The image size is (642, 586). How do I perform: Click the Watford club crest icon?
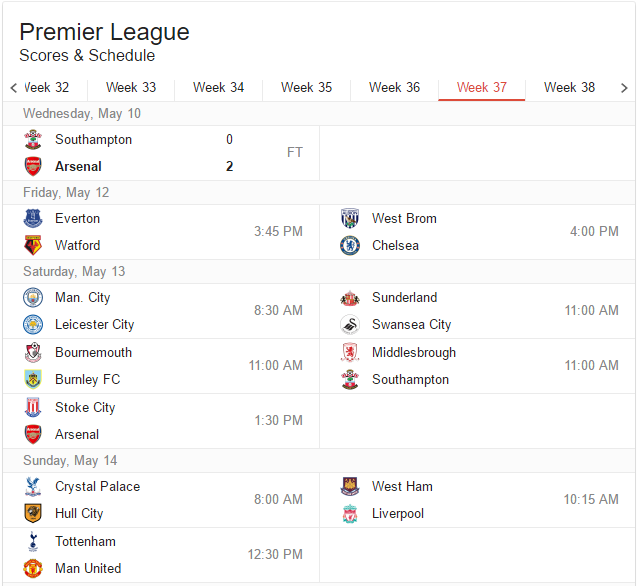(x=33, y=245)
